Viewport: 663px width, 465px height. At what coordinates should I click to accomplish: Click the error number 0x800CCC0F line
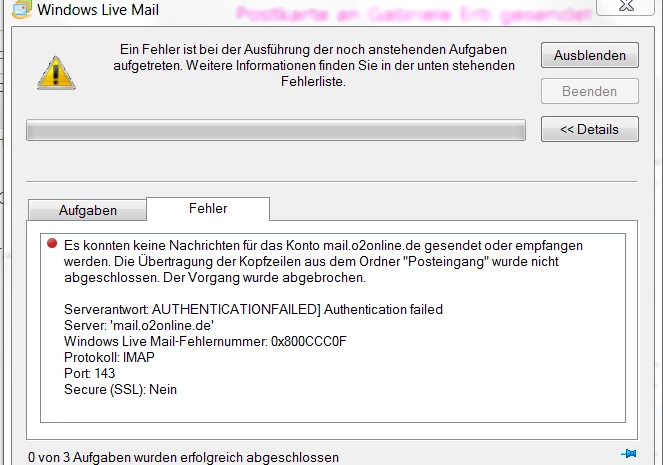(205, 341)
